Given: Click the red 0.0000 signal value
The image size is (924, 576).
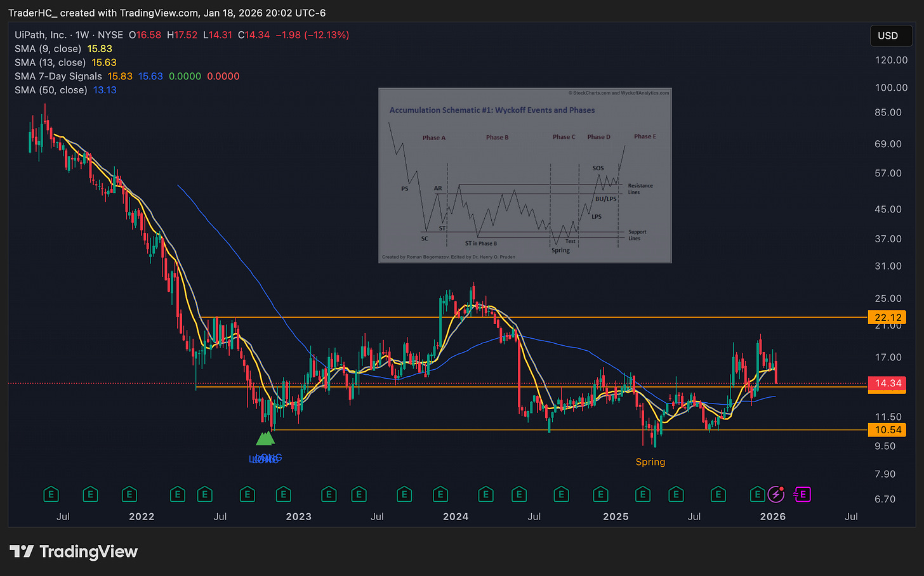Looking at the screenshot, I should tap(223, 76).
